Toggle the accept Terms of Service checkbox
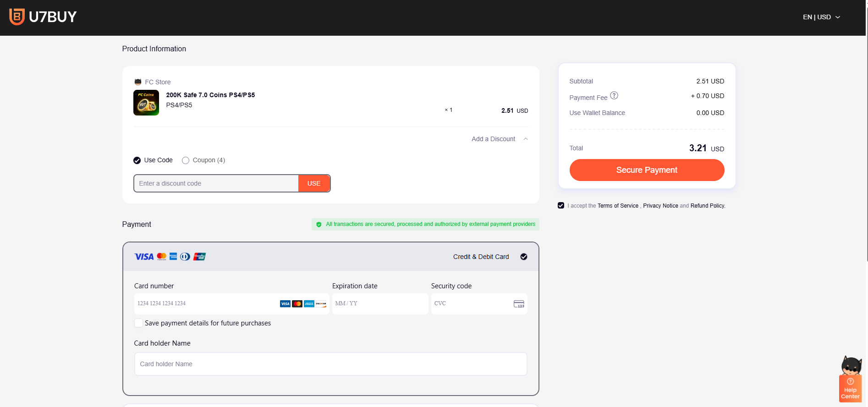Viewport: 868px width, 407px height. click(561, 205)
